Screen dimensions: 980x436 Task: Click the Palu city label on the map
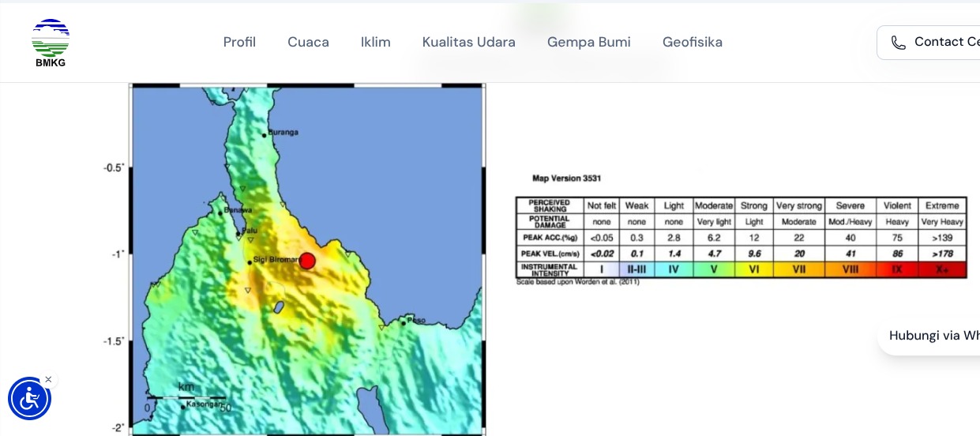250,230
